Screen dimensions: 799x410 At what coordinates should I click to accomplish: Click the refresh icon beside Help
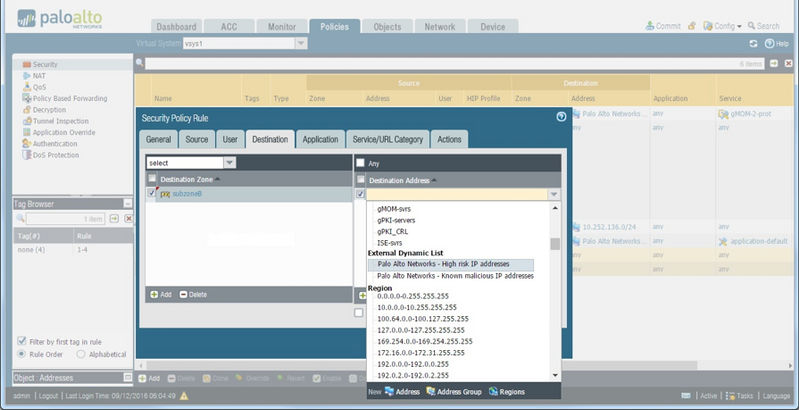(753, 44)
